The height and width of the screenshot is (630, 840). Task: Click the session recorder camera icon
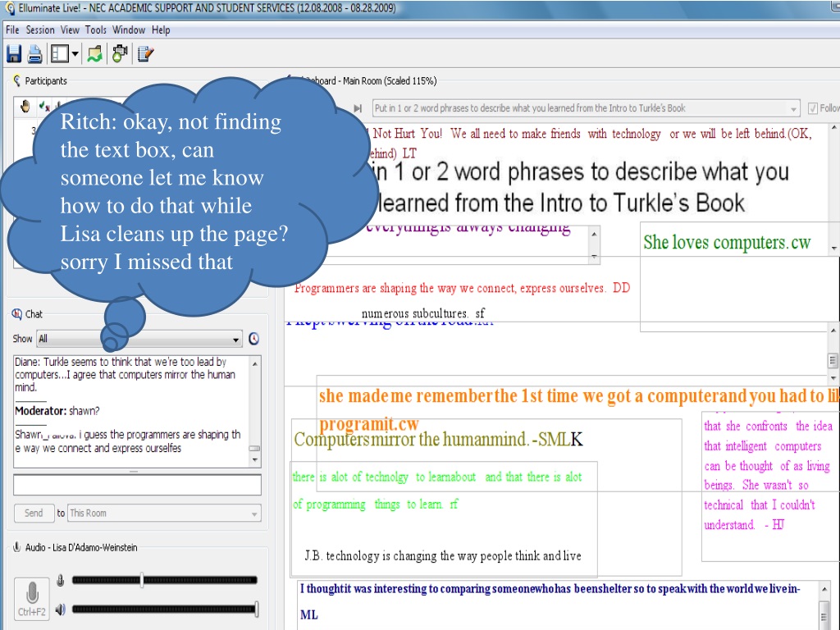(120, 53)
